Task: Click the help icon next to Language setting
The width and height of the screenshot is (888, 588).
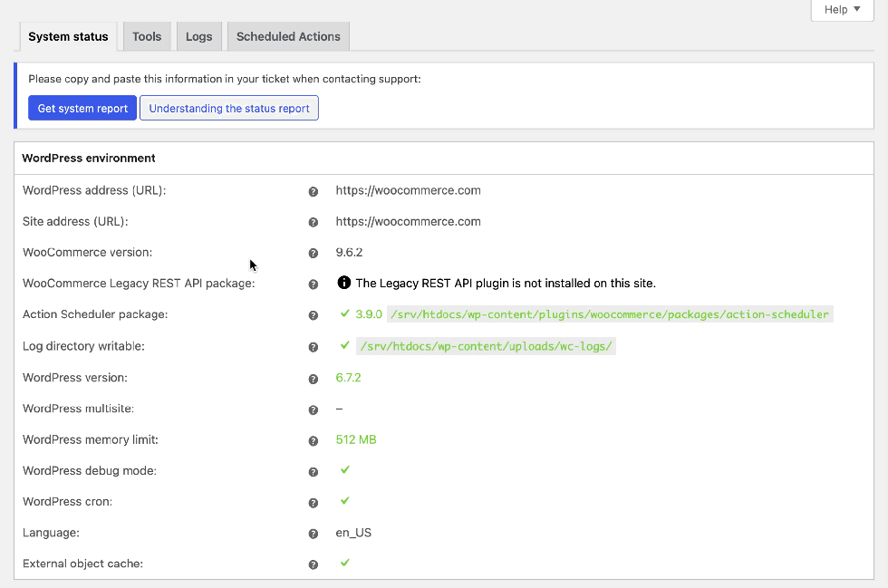Action: point(313,533)
